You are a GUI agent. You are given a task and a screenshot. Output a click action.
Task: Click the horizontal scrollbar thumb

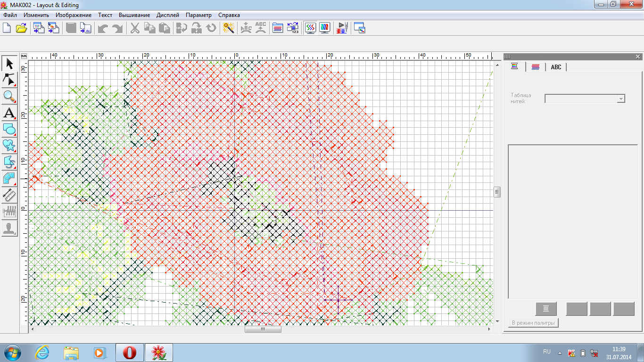click(263, 329)
